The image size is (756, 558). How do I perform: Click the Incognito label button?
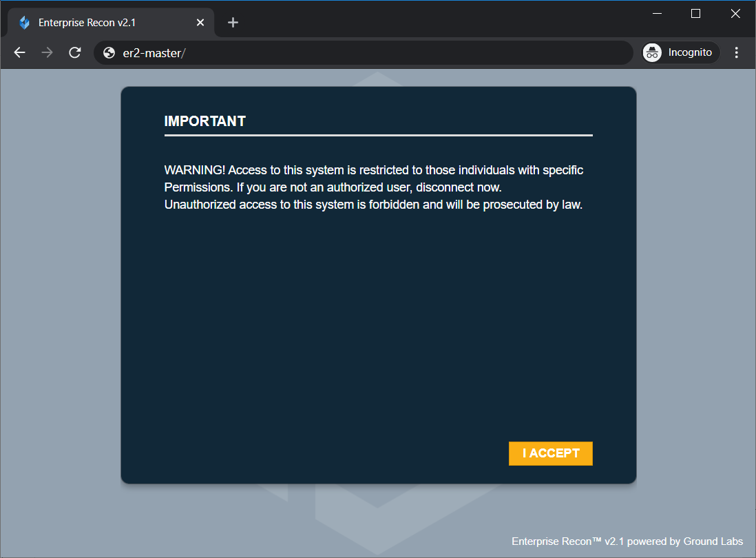click(689, 52)
